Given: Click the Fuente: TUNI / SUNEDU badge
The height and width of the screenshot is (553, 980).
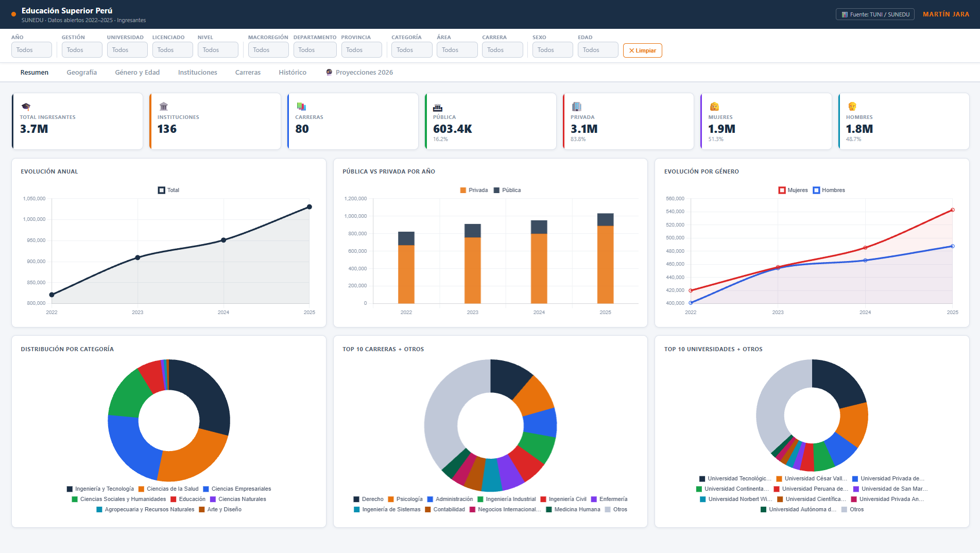Looking at the screenshot, I should pos(875,14).
